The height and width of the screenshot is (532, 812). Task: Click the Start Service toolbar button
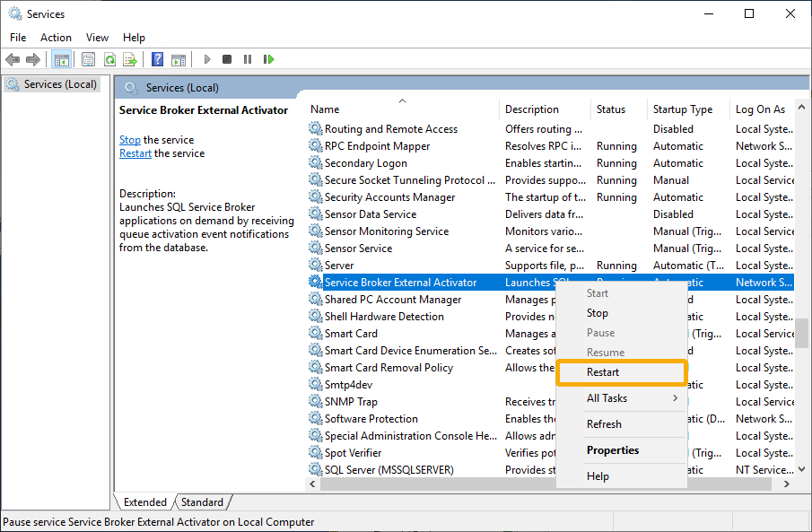tap(207, 59)
